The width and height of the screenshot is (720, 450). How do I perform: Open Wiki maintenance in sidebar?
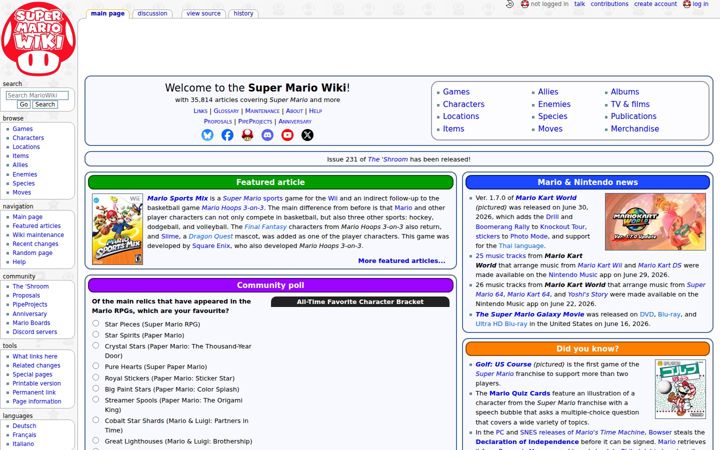point(38,235)
